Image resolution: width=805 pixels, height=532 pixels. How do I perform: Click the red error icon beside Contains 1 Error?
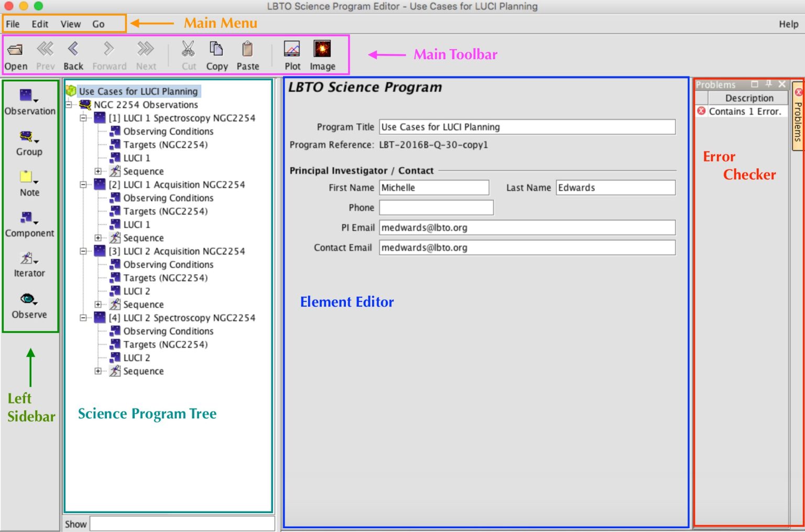tap(702, 111)
